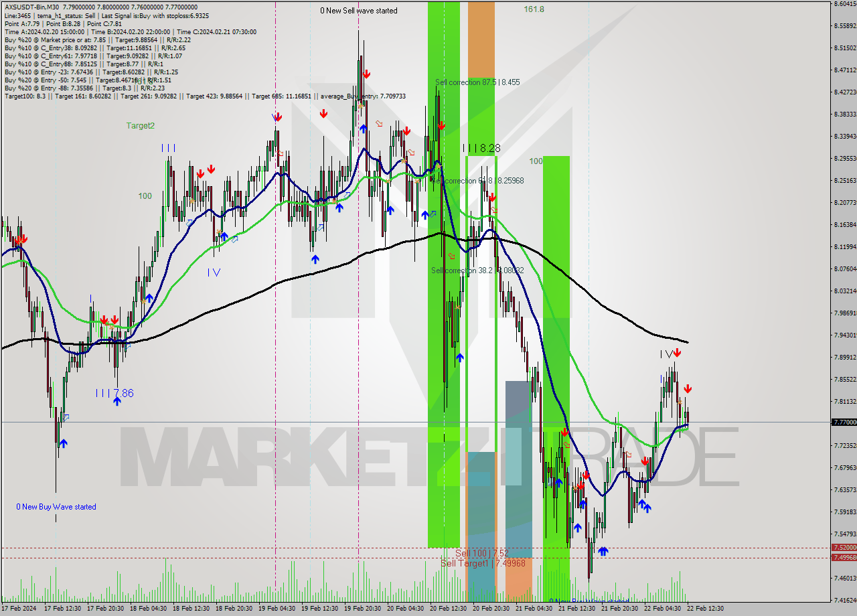Click the 'I I I 7.86' wave label
The width and height of the screenshot is (857, 616).
click(x=114, y=393)
